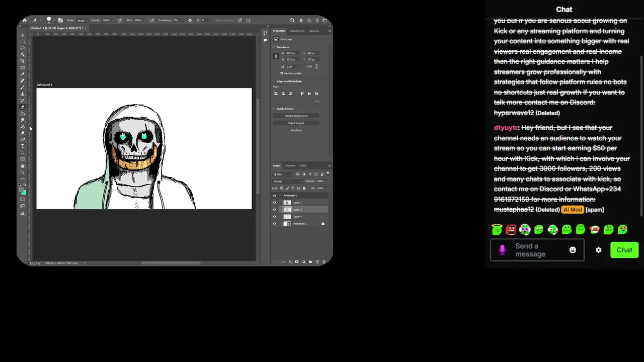Viewport: 644px width, 362px height.
Task: Switch to the Libraries tab
Action: (x=314, y=31)
